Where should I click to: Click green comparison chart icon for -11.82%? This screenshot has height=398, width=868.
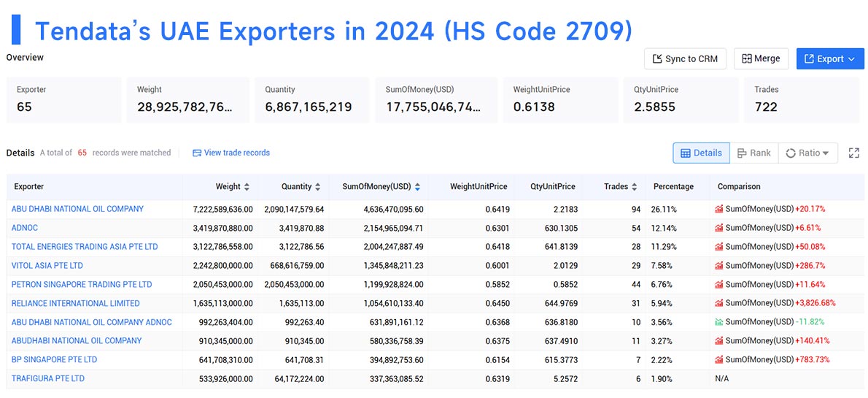[719, 322]
